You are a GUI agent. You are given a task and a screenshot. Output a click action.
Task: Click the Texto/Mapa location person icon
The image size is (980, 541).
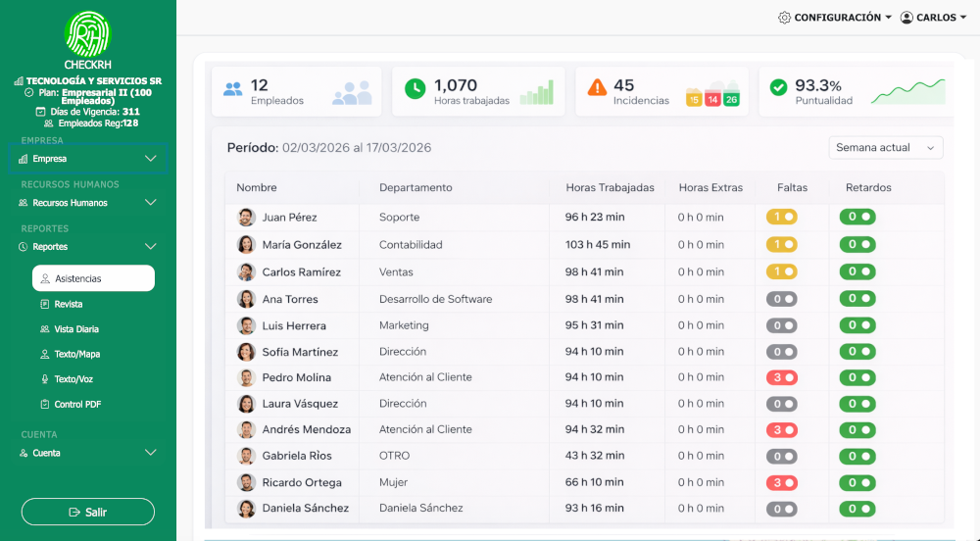(44, 354)
